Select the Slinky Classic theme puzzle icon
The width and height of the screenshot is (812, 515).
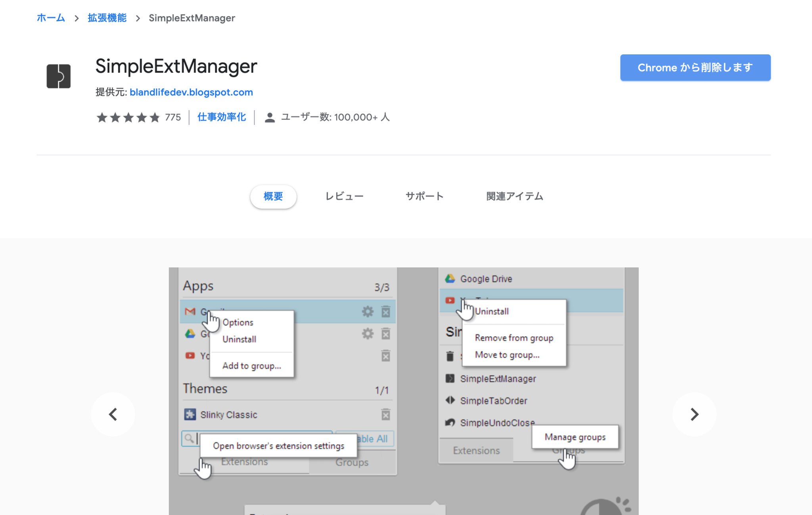(x=191, y=414)
